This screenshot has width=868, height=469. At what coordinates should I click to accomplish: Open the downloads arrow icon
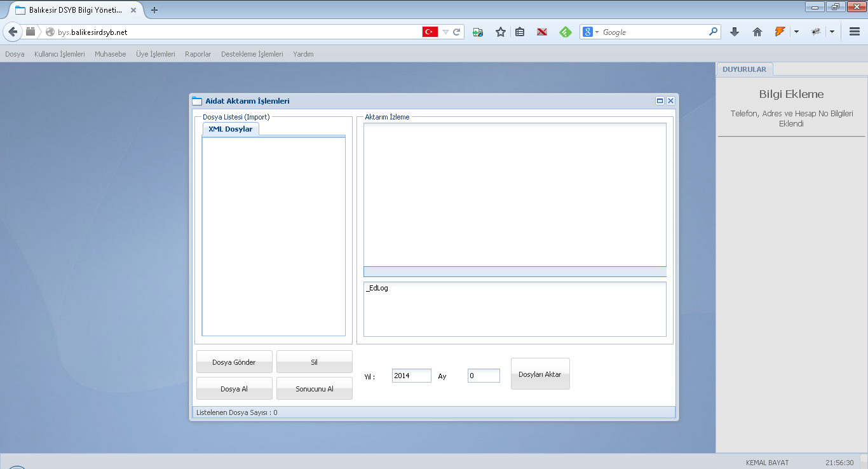[x=735, y=32]
